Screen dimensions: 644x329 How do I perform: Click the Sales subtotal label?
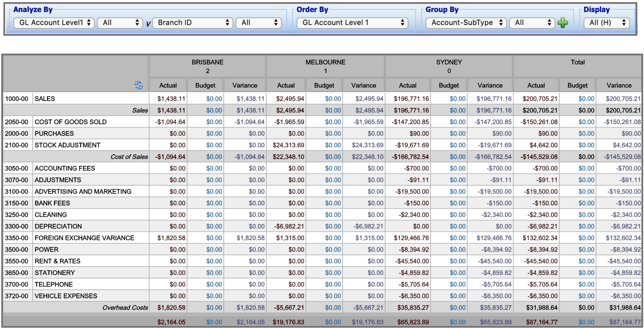tap(140, 110)
